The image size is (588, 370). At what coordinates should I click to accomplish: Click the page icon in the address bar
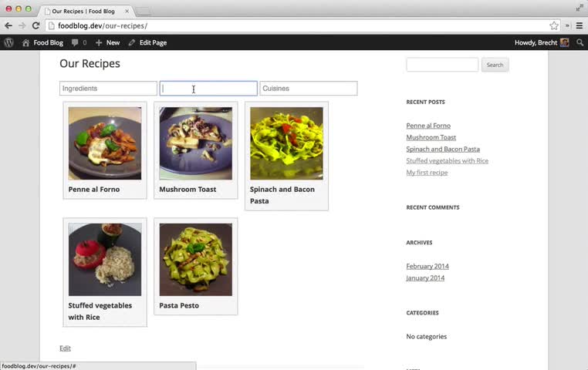click(x=52, y=25)
